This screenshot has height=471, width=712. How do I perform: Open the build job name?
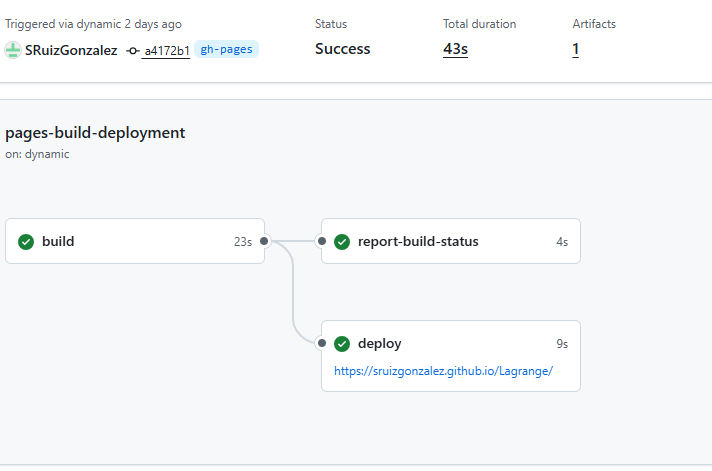58,241
